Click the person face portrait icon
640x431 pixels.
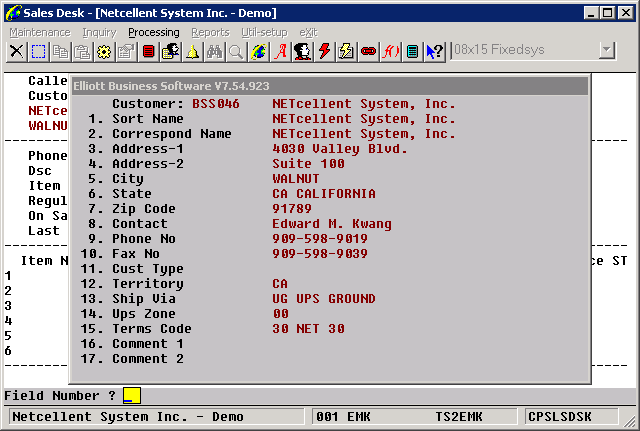(302, 52)
